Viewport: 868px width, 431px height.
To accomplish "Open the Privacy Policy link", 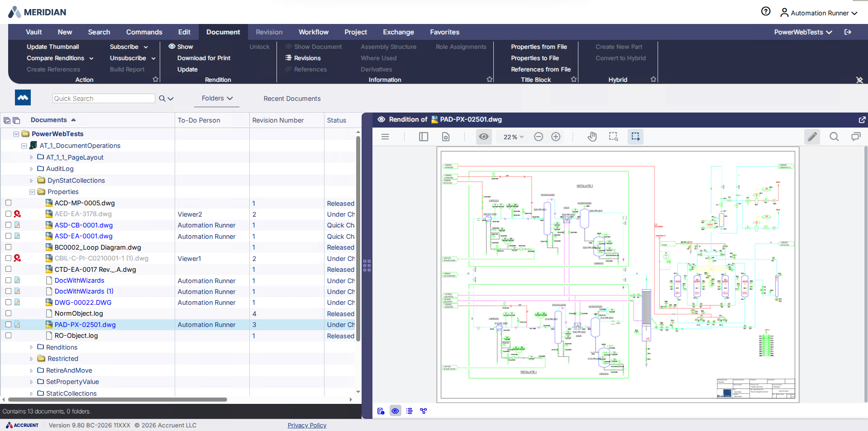I will click(x=307, y=425).
